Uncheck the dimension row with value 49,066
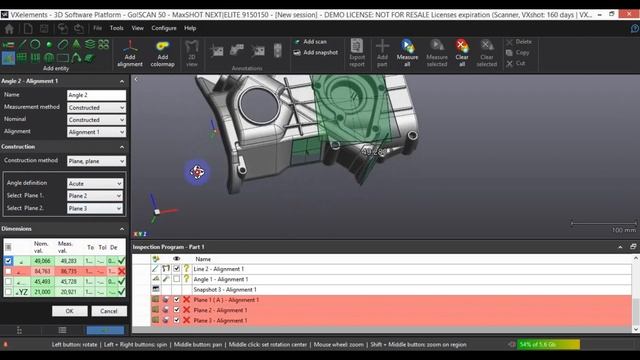Screen dimensions: 640x360 coord(8,261)
